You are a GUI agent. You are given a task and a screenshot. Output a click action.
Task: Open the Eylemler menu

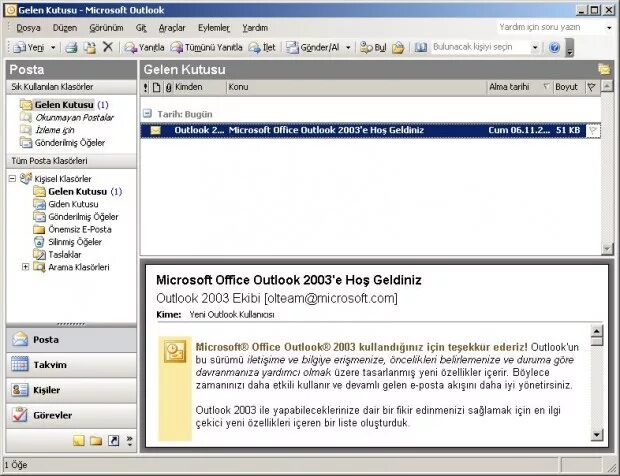coord(214,28)
